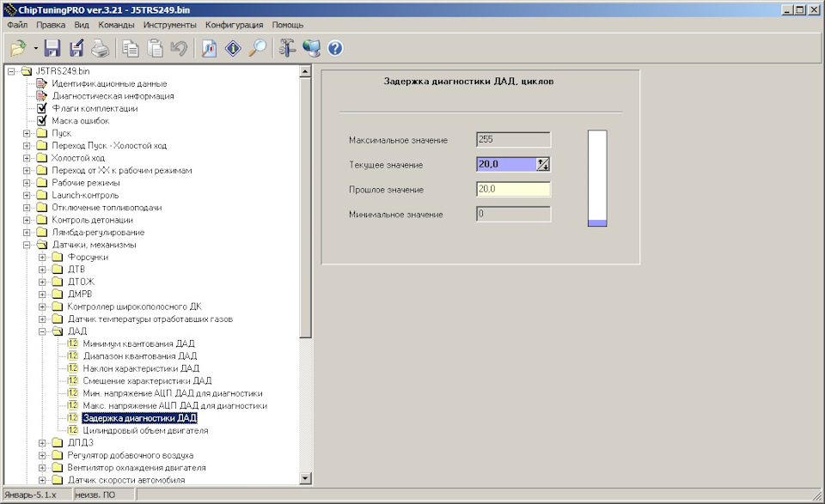The image size is (825, 504).
Task: Click the tree scrollbar down arrow
Action: pos(305,477)
